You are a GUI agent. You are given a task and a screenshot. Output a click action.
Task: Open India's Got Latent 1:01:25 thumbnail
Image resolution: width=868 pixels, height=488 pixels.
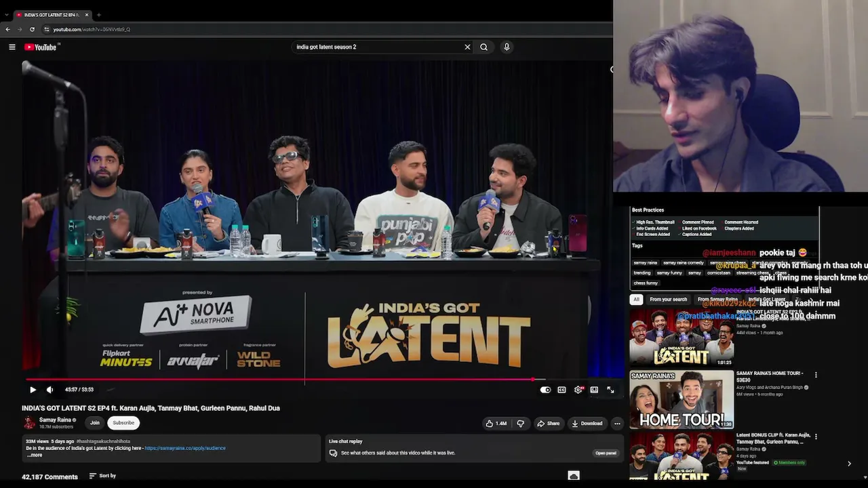[682, 339]
